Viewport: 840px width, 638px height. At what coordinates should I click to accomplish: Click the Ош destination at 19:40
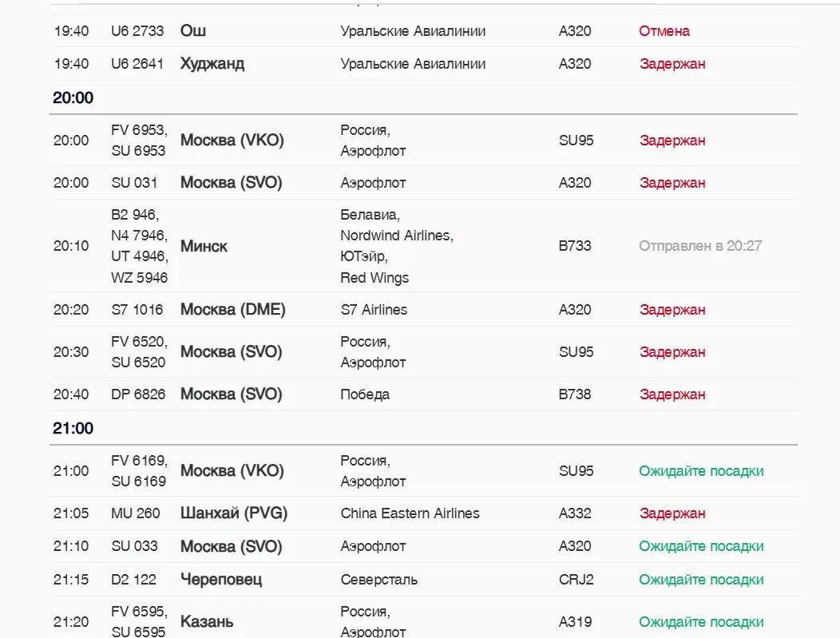193,31
